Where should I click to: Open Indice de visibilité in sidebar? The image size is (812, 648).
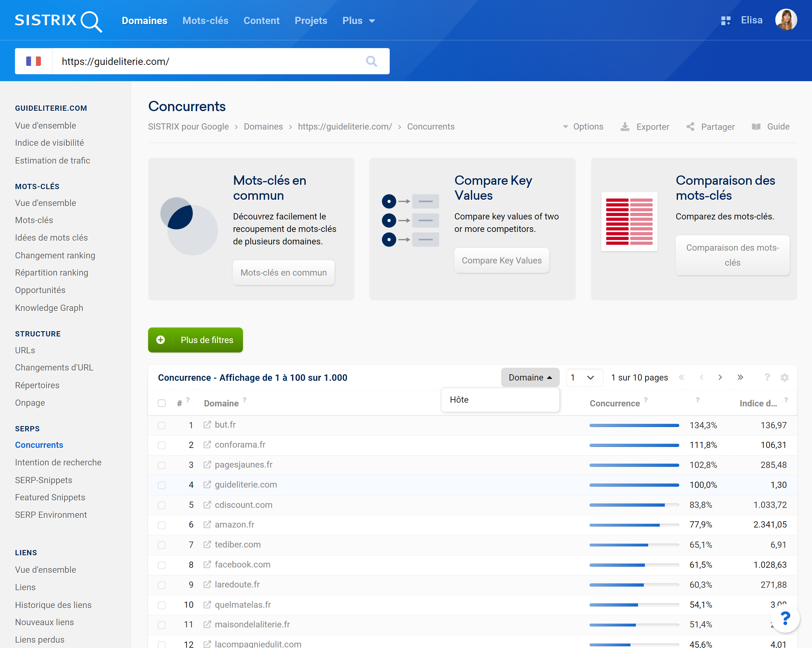point(49,143)
